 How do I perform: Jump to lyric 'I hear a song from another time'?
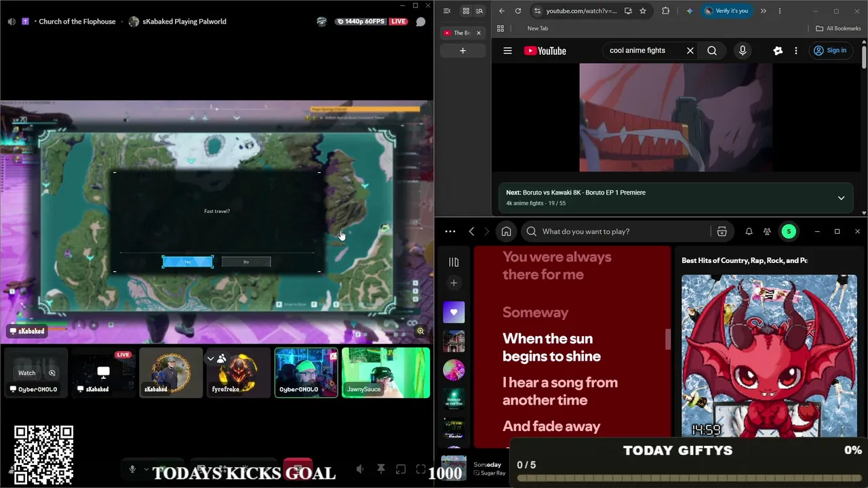point(560,391)
